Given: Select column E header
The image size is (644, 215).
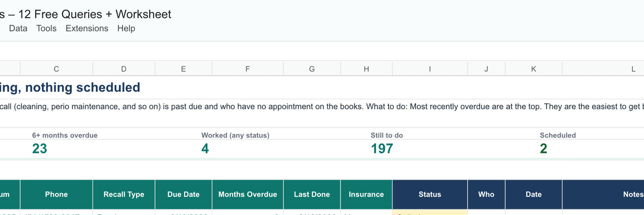Looking at the screenshot, I should pyautogui.click(x=183, y=69).
